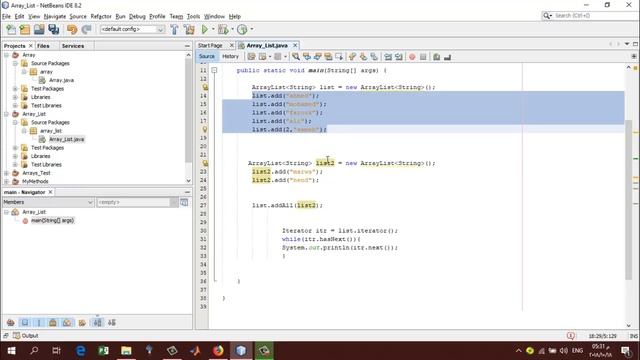Click the Windows Start button
Viewport: 640px width, 360px height.
click(11, 350)
